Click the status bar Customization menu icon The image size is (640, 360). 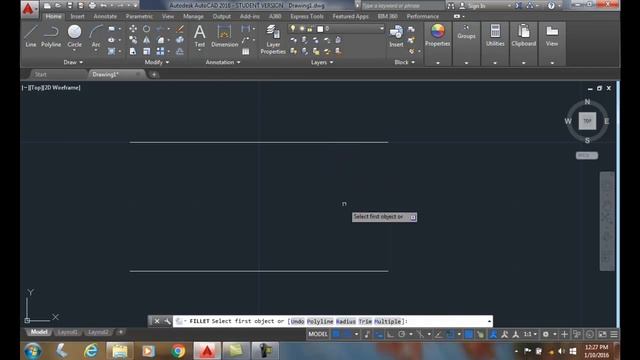click(614, 334)
